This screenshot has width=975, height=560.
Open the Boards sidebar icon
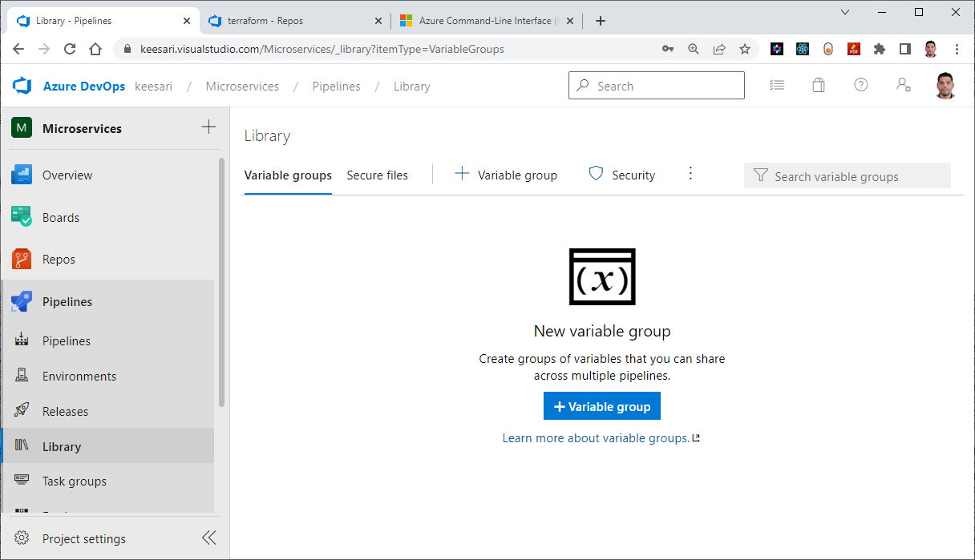tap(22, 217)
